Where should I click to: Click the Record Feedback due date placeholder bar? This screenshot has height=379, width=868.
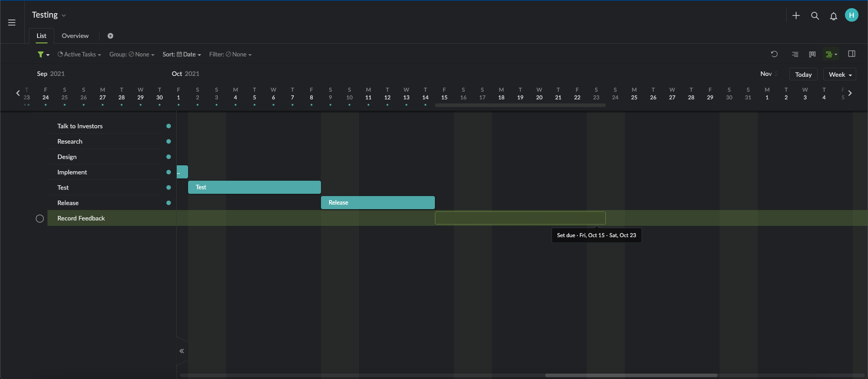tap(520, 218)
